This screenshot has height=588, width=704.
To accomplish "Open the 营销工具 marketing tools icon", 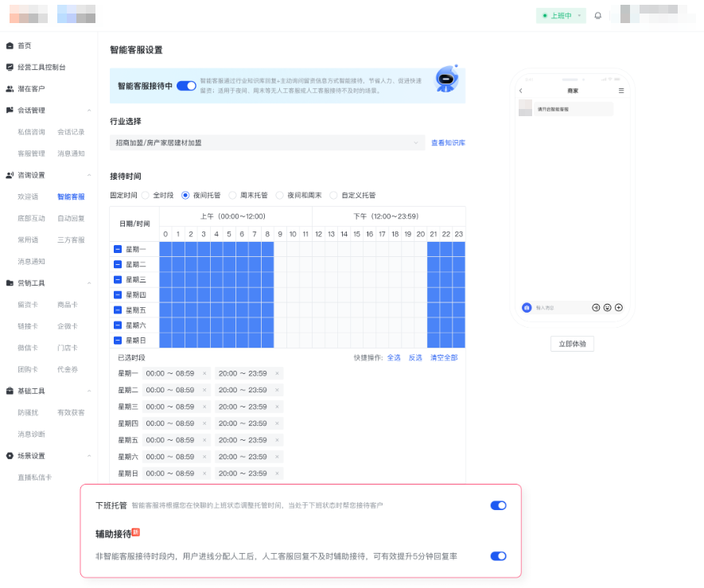I will [x=10, y=282].
